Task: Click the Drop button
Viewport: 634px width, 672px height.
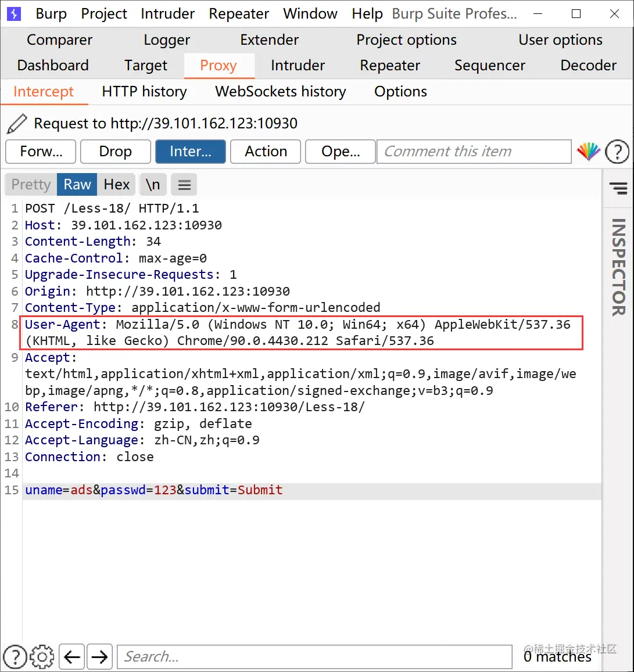Action: [115, 152]
